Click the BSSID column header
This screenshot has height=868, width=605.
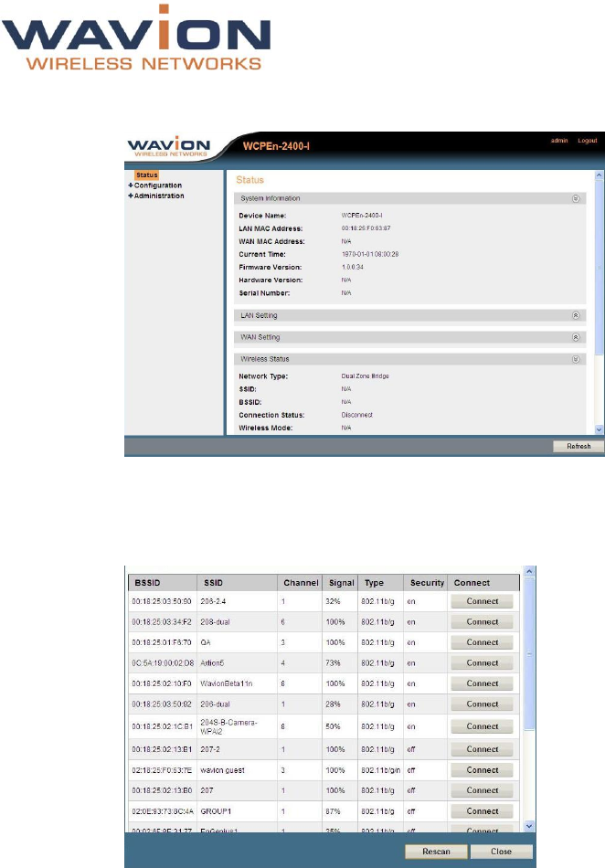[x=163, y=583]
